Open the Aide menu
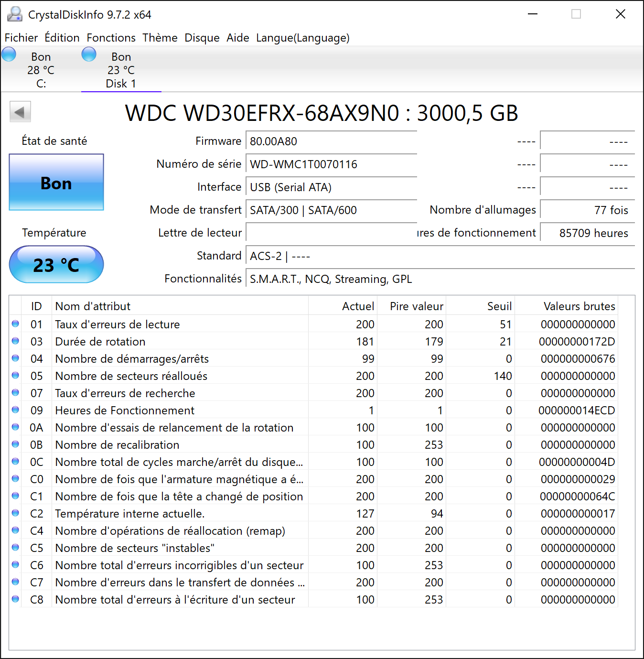The width and height of the screenshot is (644, 659). 238,38
